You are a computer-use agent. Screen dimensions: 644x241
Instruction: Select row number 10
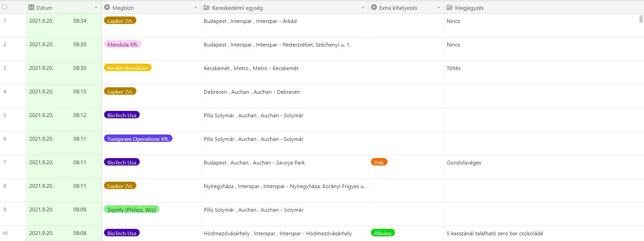tap(5, 233)
